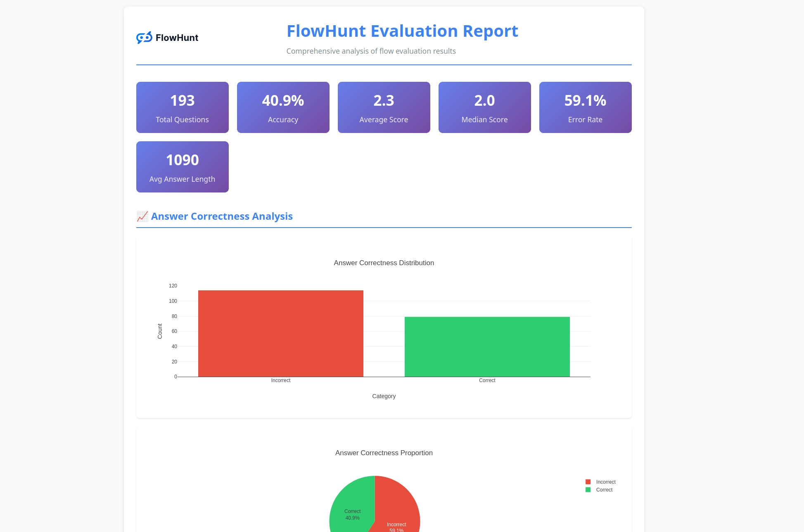Click the chart emoji beside Answer Correctness Analysis
Viewport: 804px width, 532px height.
tap(142, 216)
